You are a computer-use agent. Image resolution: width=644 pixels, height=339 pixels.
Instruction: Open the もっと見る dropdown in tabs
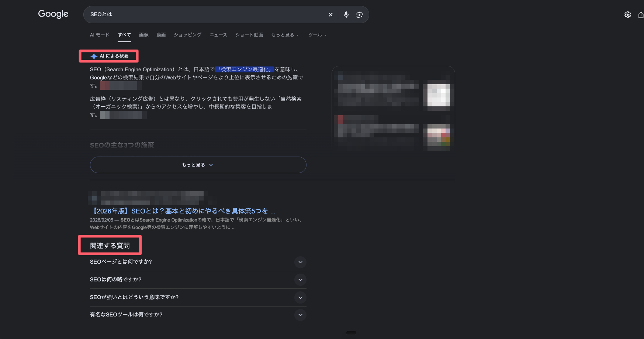click(285, 35)
